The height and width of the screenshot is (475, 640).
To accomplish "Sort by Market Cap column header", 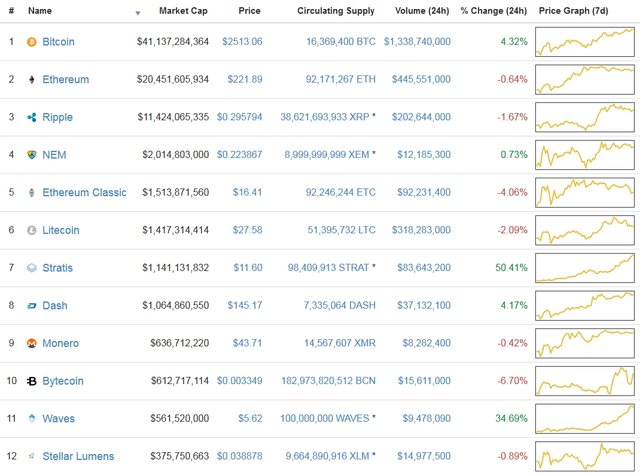I will pyautogui.click(x=183, y=11).
